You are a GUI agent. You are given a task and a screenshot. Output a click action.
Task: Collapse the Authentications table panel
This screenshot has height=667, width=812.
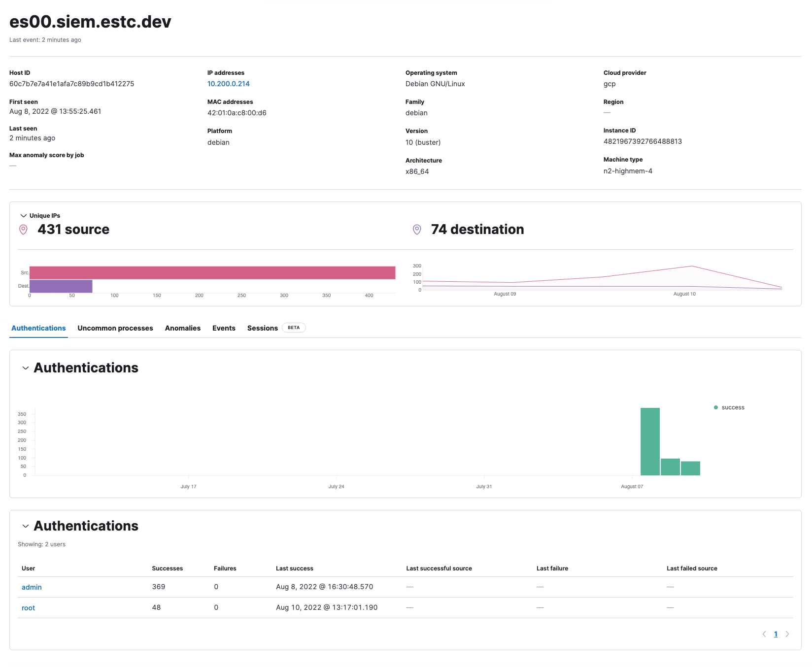click(26, 526)
